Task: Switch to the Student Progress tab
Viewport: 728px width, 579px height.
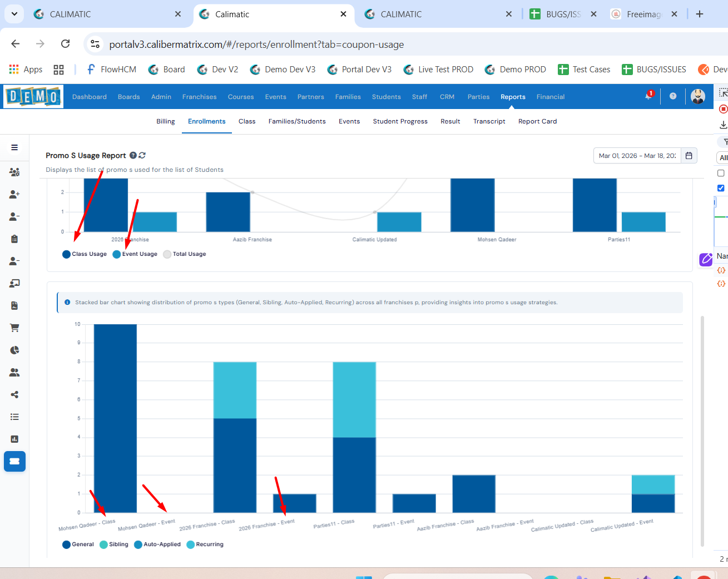Action: coord(400,121)
